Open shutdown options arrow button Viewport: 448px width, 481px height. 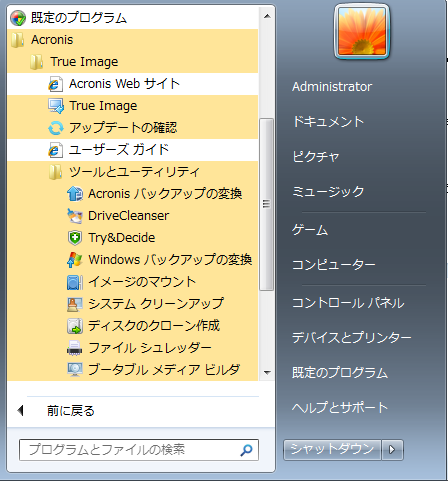(392, 450)
